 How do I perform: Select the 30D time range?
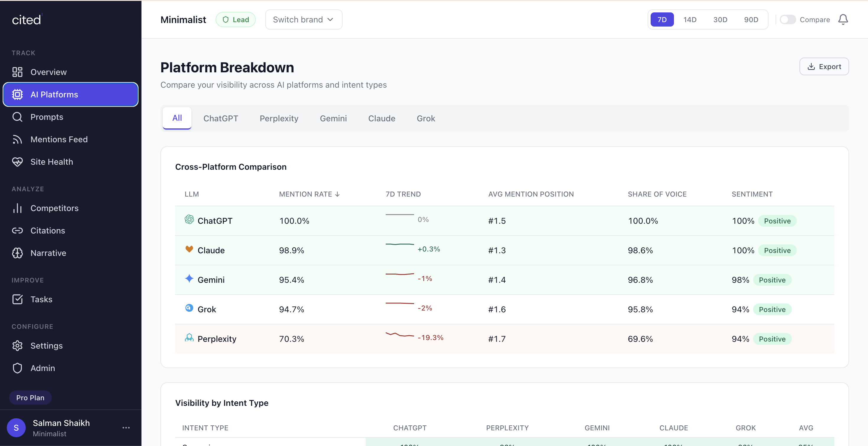720,19
